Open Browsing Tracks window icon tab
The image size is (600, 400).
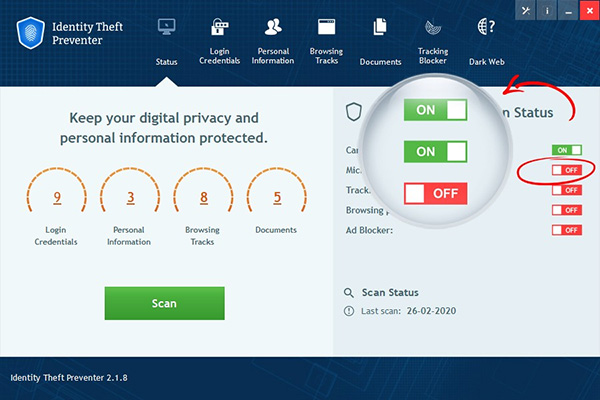coord(326,41)
